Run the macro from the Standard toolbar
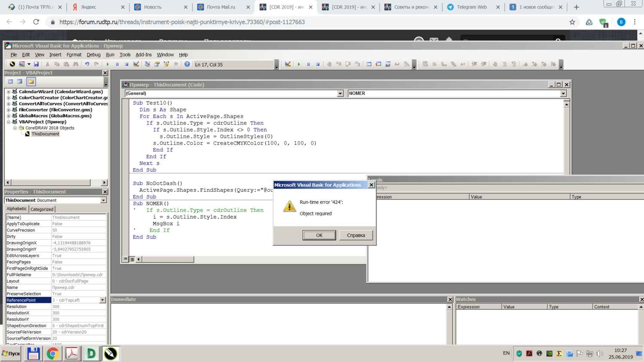The image size is (644, 362). pos(108,64)
